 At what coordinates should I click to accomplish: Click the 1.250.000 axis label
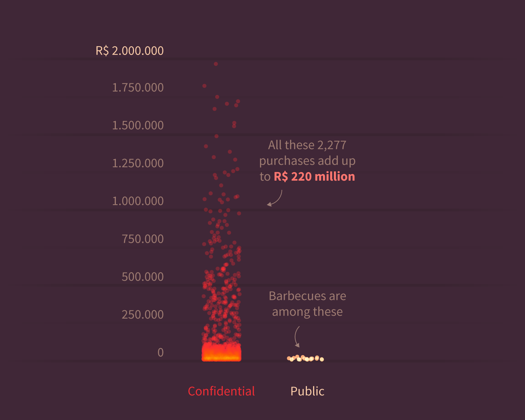click(138, 163)
